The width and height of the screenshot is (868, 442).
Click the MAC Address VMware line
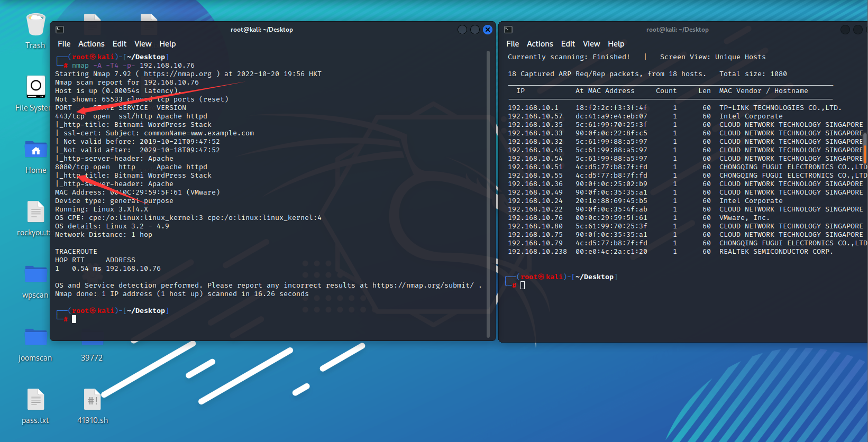138,192
